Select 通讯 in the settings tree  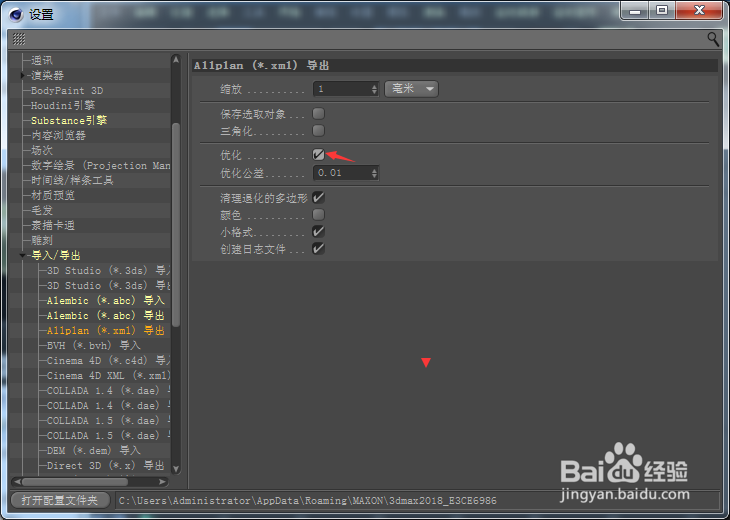click(x=42, y=61)
